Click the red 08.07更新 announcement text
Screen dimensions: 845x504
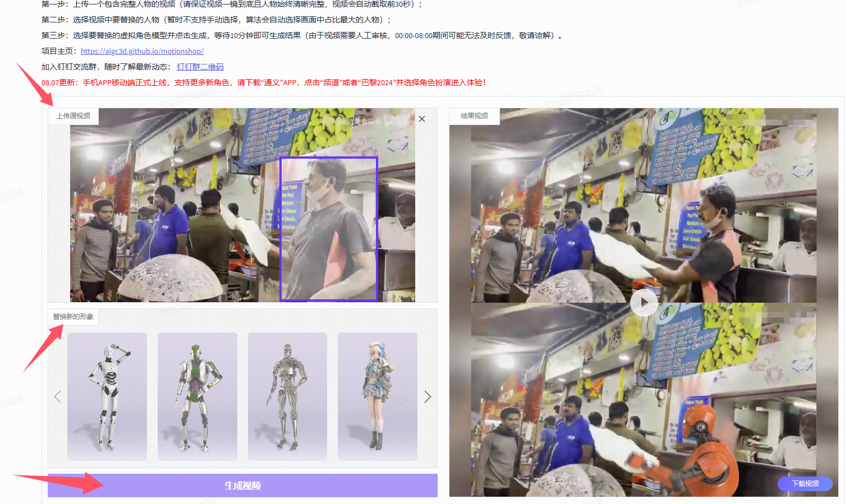click(x=264, y=82)
